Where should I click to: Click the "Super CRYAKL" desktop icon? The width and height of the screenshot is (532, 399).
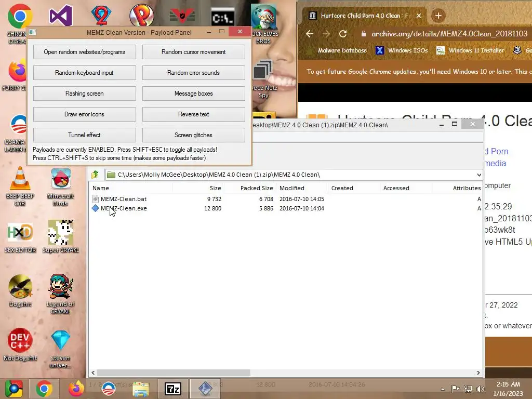click(61, 236)
